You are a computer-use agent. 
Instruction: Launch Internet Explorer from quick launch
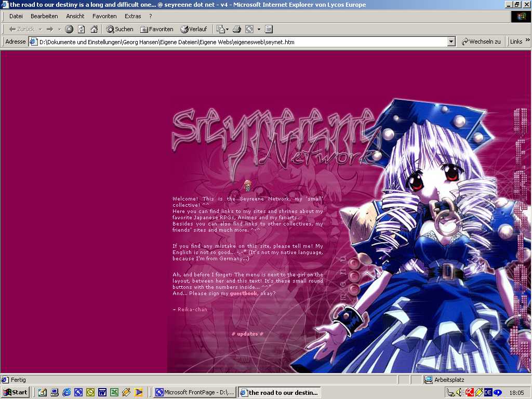(x=66, y=392)
